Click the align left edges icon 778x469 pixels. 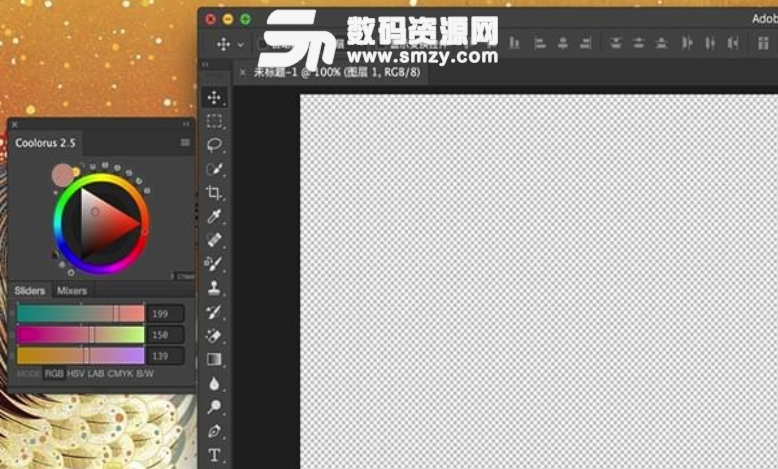[540, 43]
